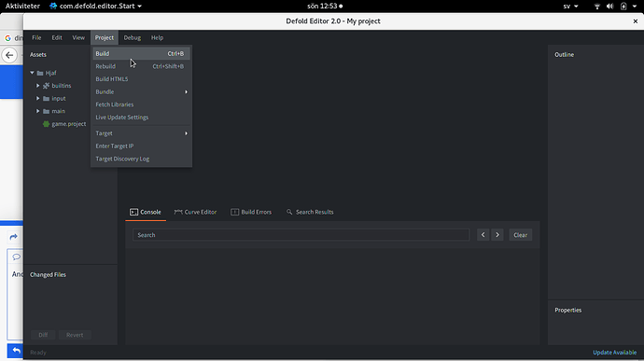This screenshot has height=361, width=644.
Task: Click the share arrow icon in browser window
Action: (14, 237)
